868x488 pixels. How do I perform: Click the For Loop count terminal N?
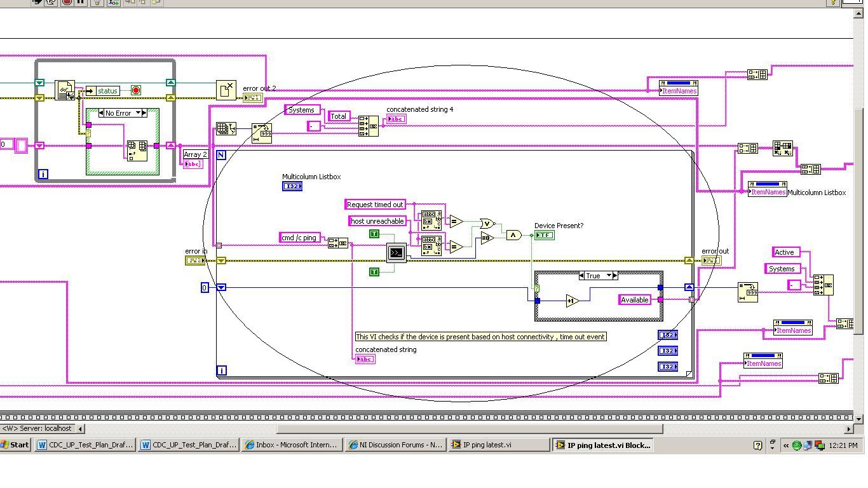(x=221, y=155)
